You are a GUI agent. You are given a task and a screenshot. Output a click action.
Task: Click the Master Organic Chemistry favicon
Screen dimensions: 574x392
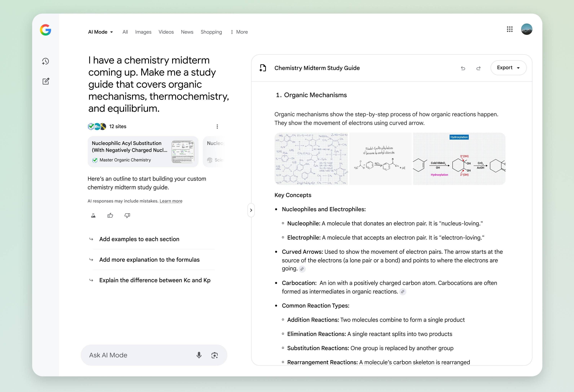coord(95,160)
